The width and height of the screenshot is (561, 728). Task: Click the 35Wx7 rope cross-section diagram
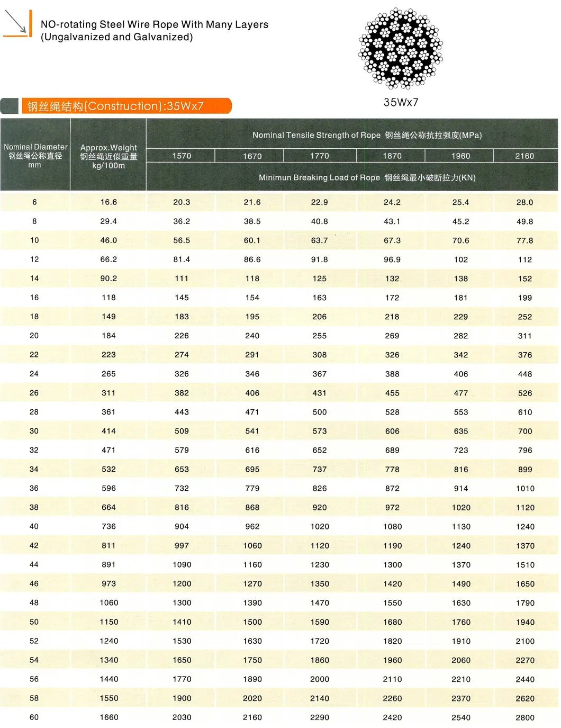click(401, 48)
